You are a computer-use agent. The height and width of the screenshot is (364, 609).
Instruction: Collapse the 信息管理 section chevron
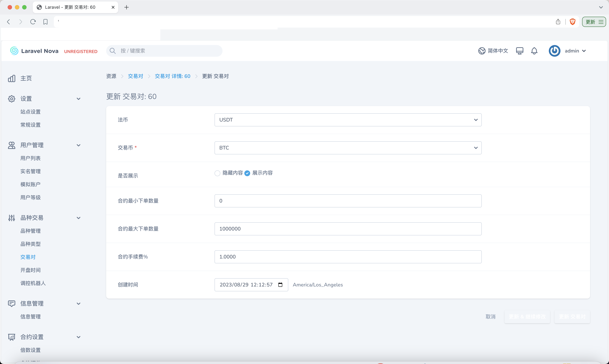79,304
